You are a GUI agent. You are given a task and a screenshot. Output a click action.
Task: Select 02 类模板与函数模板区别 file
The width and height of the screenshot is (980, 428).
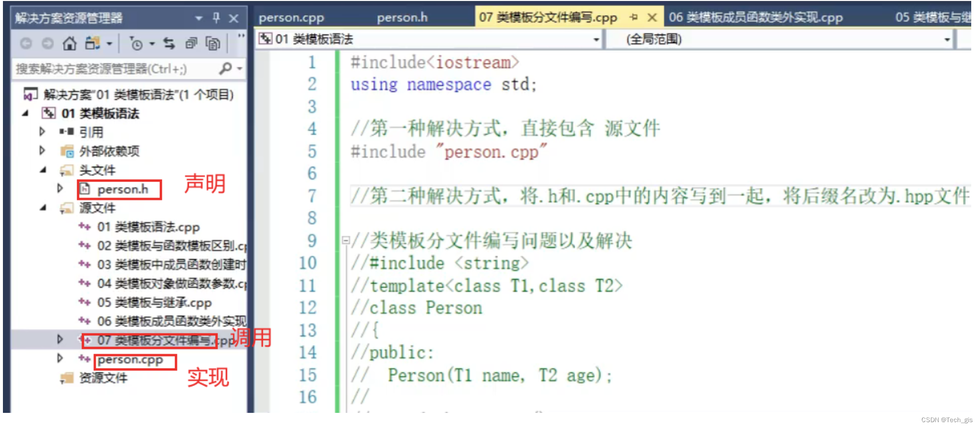[x=172, y=245]
